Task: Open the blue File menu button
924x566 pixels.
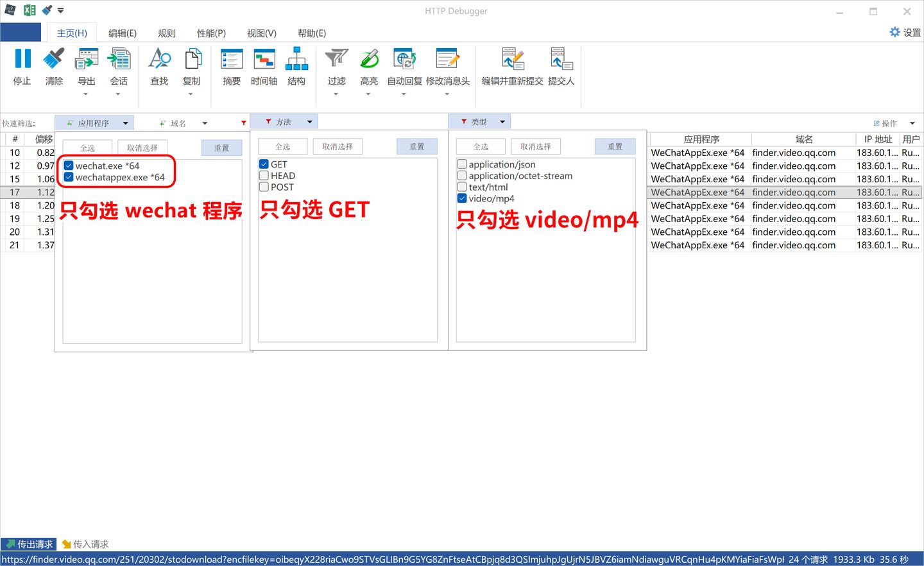Action: 21,32
